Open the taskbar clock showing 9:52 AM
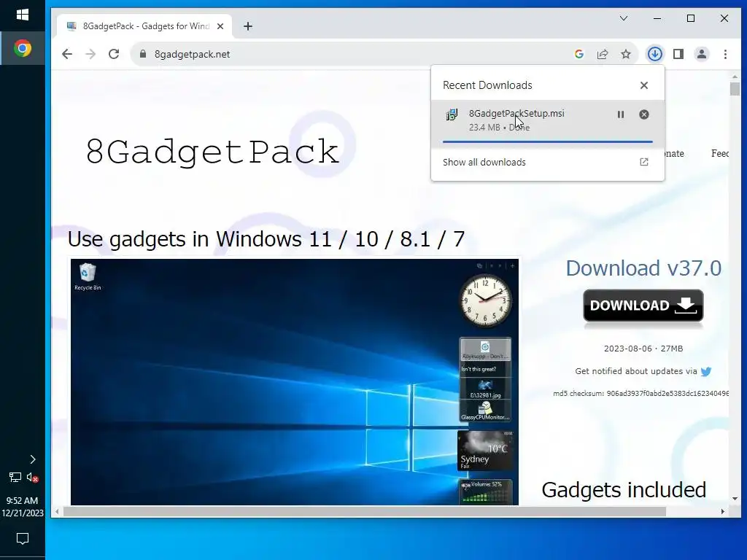Viewport: 747px width, 560px height. click(x=23, y=507)
